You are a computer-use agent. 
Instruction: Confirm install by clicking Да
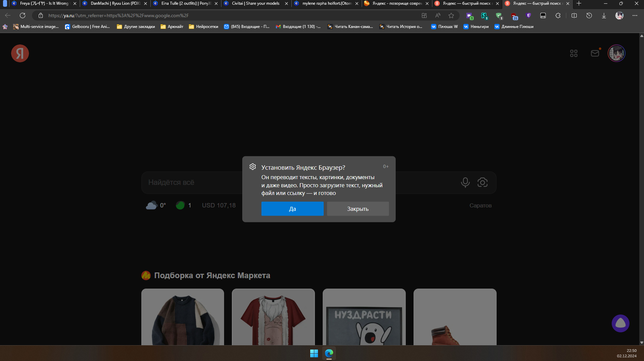point(292,209)
